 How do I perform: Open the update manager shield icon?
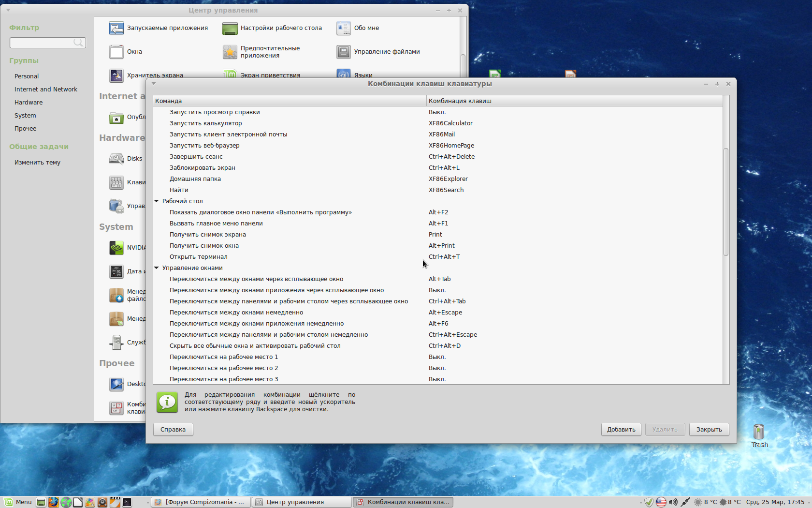click(x=649, y=502)
